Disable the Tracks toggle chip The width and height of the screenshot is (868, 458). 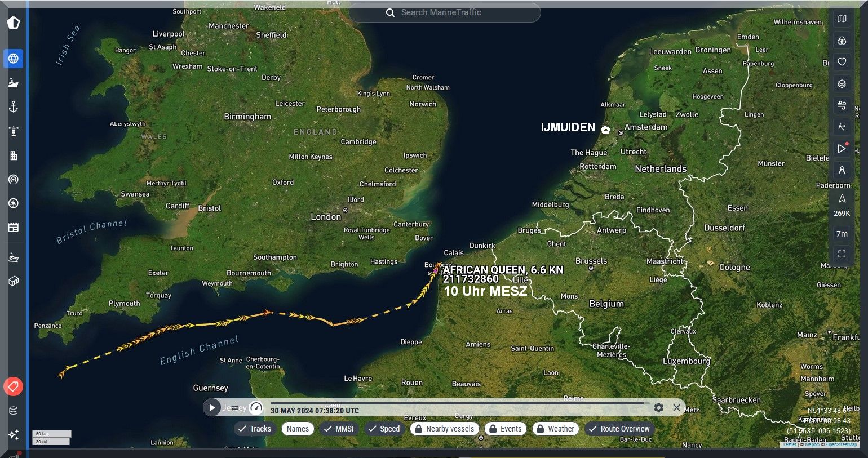(x=255, y=429)
